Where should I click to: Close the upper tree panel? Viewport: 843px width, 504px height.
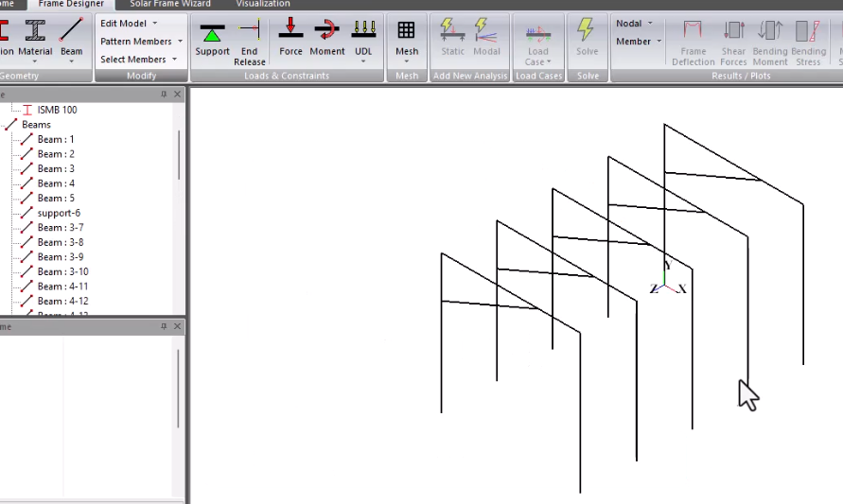178,94
